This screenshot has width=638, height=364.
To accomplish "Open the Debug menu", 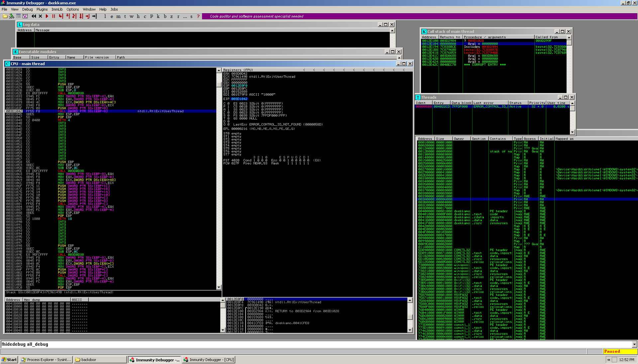I will (27, 9).
